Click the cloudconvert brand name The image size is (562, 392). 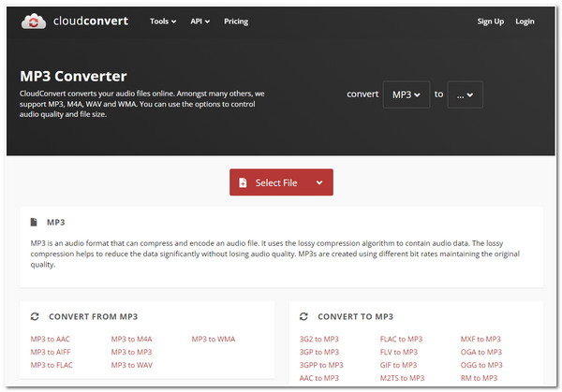pos(91,21)
